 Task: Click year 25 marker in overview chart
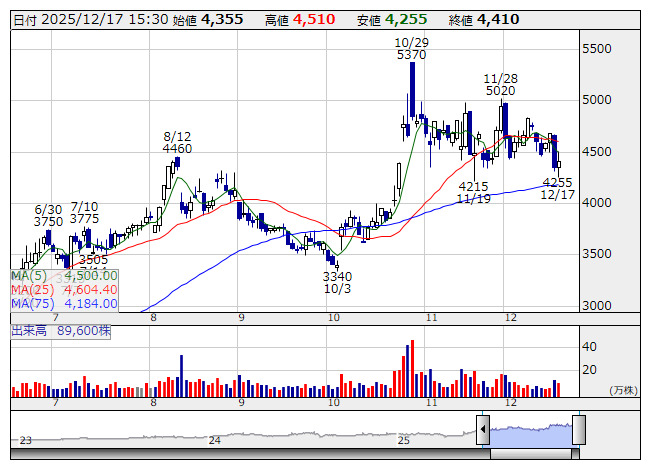(404, 440)
